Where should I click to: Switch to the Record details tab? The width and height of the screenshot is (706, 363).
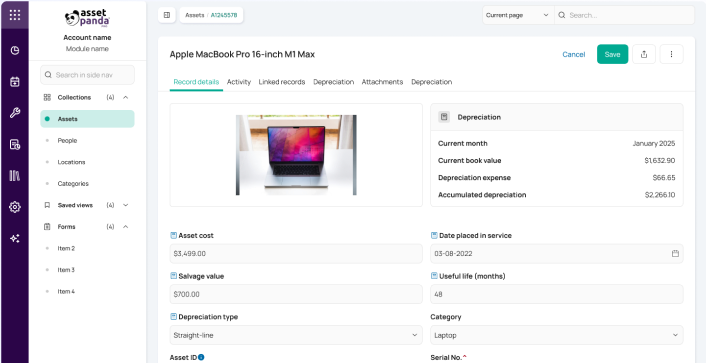click(x=196, y=82)
